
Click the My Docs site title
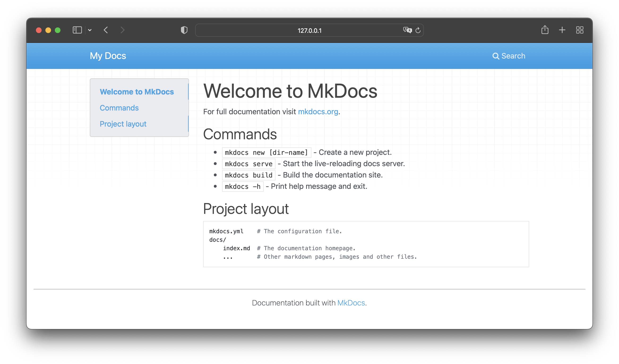(108, 56)
